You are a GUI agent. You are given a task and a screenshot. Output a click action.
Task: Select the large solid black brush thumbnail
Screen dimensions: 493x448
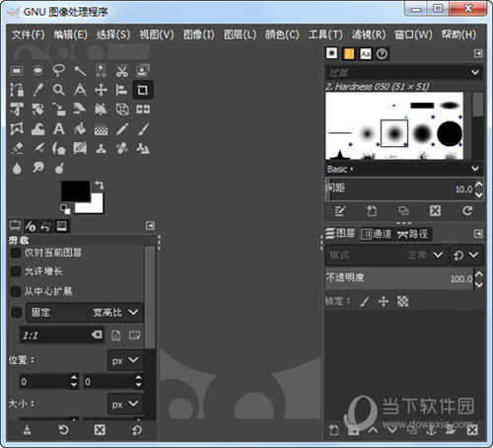coord(450,133)
